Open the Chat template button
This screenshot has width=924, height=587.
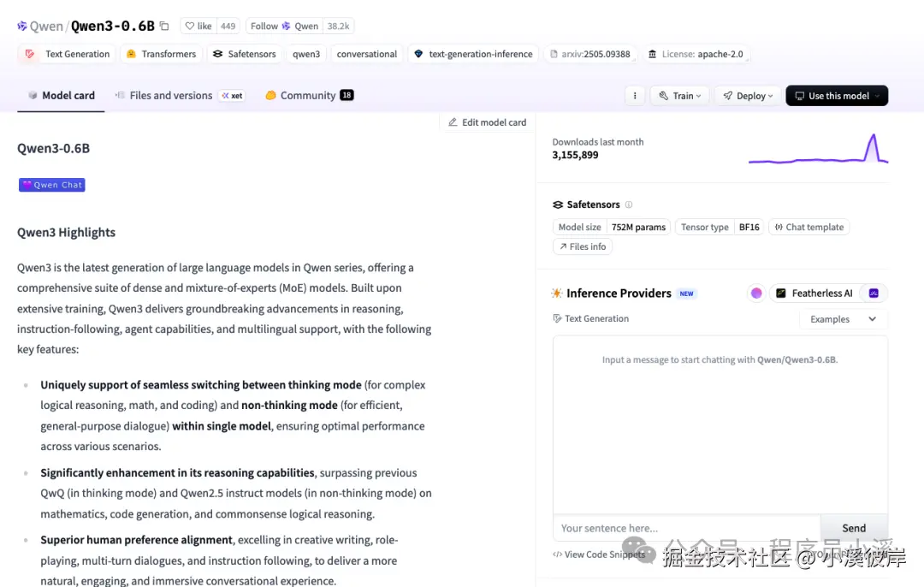(x=809, y=227)
